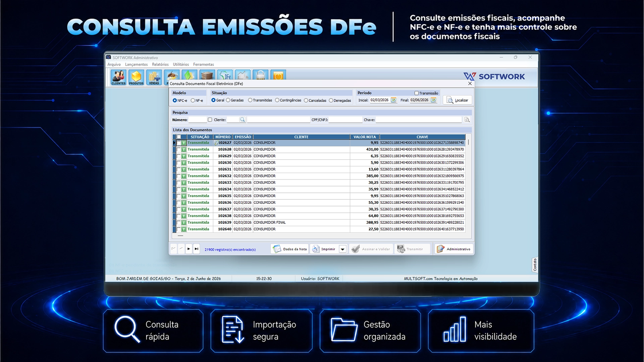The image size is (644, 362).
Task: Click the 21900 registro(s) encontrado(s) text
Action: click(230, 250)
